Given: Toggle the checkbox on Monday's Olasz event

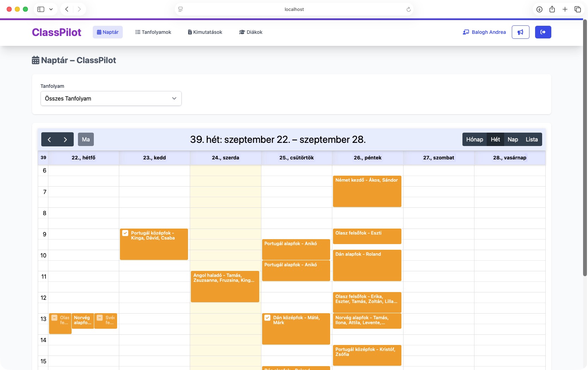Looking at the screenshot, I should 54,318.
